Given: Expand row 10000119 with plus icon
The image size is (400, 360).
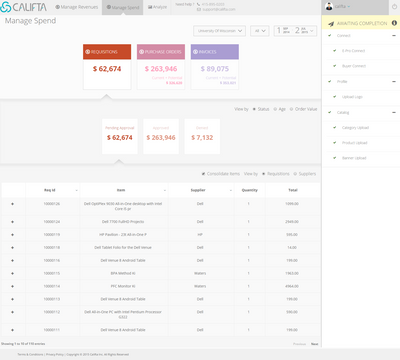Looking at the screenshot, I should (x=13, y=235).
